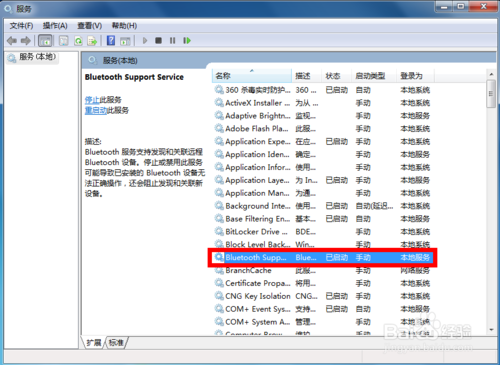Select the COM+ Event System service row
Image resolution: width=500 pixels, height=365 pixels.
click(322, 309)
